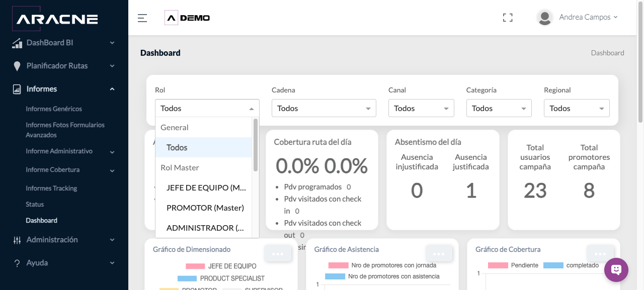The height and width of the screenshot is (290, 644).
Task: Click the Rol dropdown list scrollbar
Action: [256, 145]
